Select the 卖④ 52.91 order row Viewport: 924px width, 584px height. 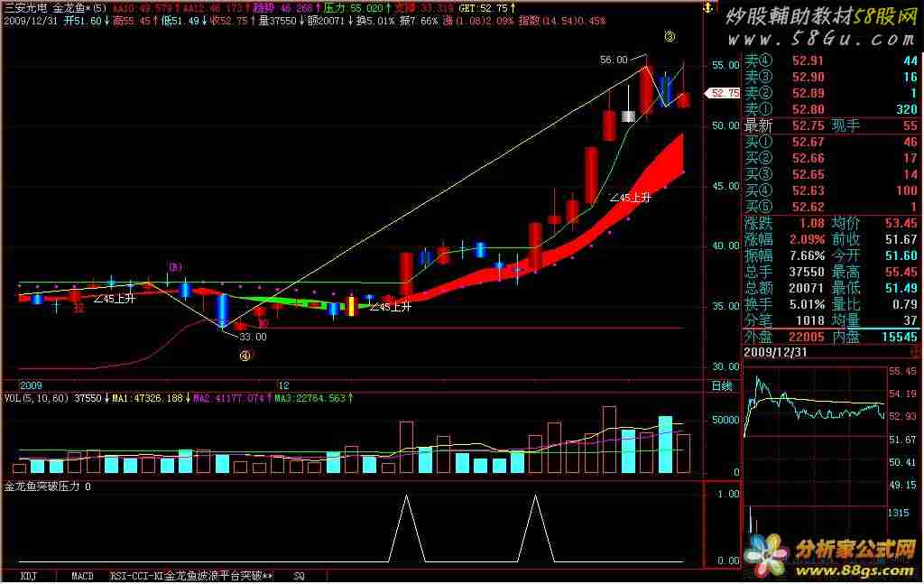tap(831, 60)
